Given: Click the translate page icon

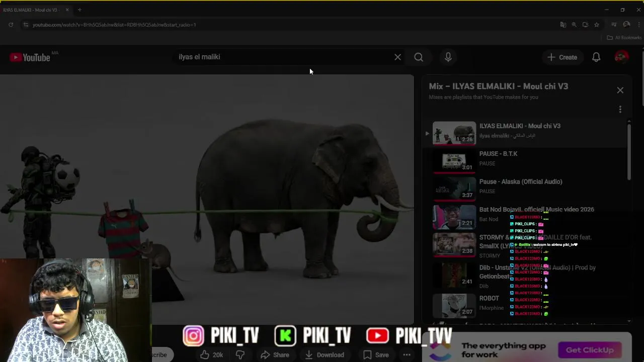Looking at the screenshot, I should point(563,25).
